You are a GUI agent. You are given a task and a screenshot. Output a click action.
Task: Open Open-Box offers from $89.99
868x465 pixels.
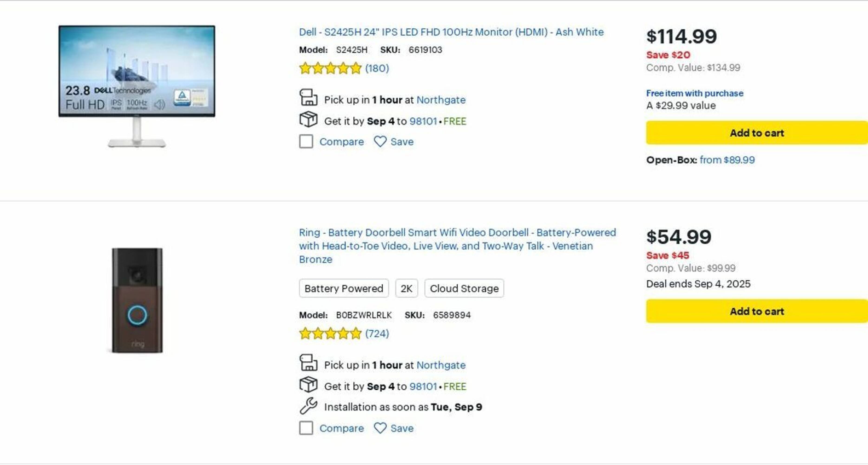point(727,160)
